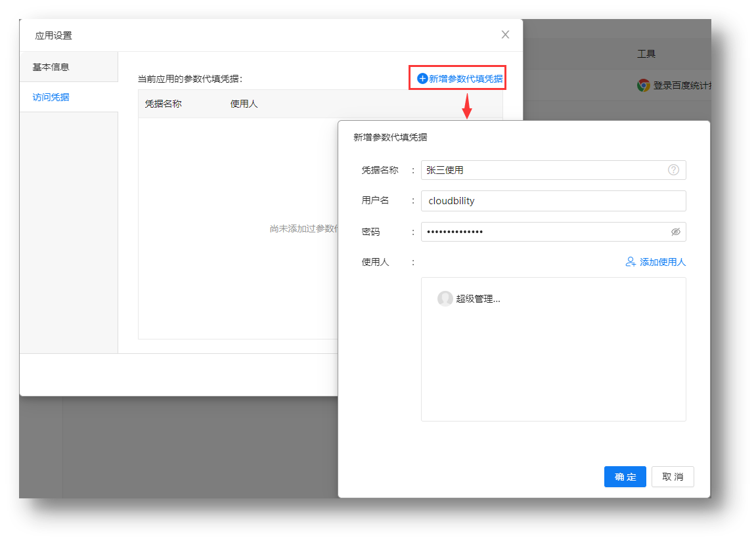756x543 pixels.
Task: Toggle password visibility eye icon
Action: 675,232
